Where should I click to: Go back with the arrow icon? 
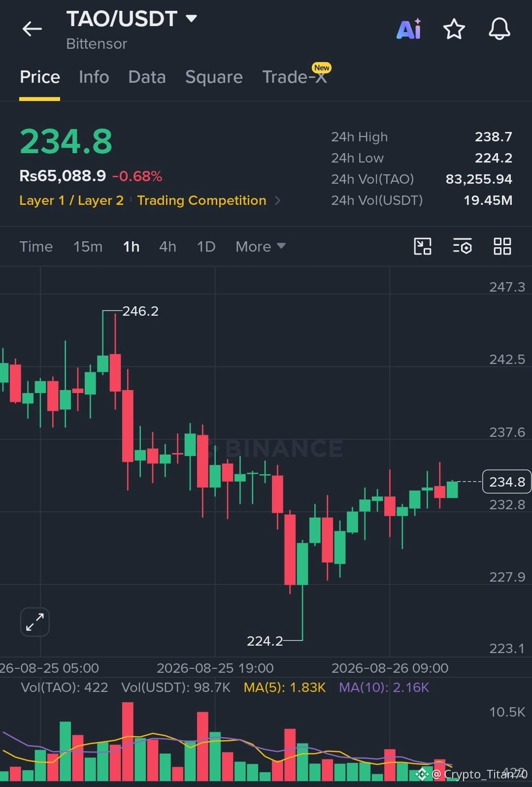coord(33,29)
